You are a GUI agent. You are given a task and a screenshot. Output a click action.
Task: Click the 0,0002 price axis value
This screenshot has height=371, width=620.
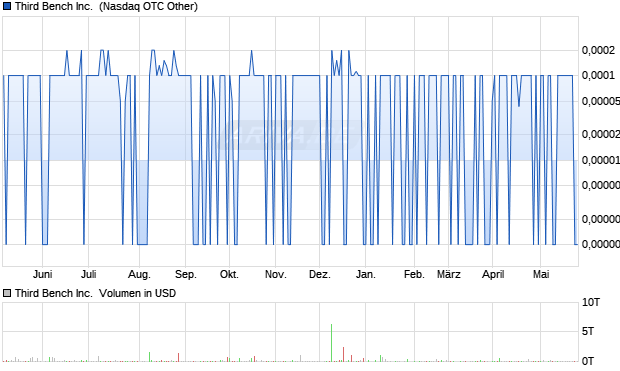coord(598,50)
